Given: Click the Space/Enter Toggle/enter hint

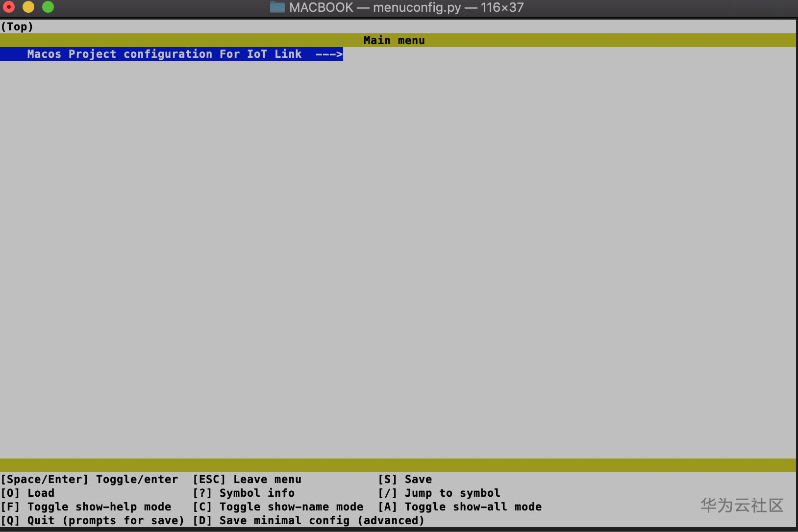Looking at the screenshot, I should coord(89,479).
